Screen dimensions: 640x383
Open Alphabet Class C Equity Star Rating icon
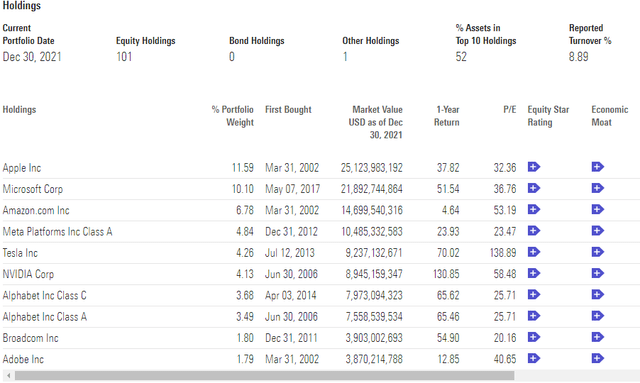pos(533,294)
